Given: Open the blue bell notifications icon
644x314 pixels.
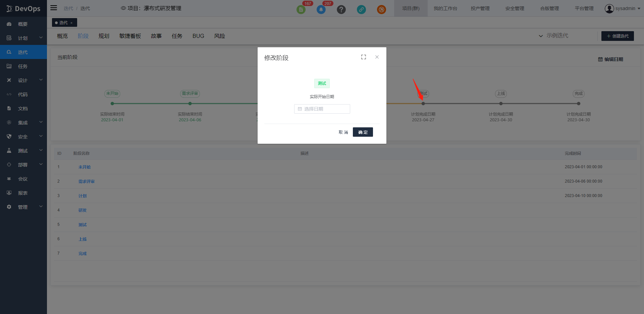Looking at the screenshot, I should 321,10.
